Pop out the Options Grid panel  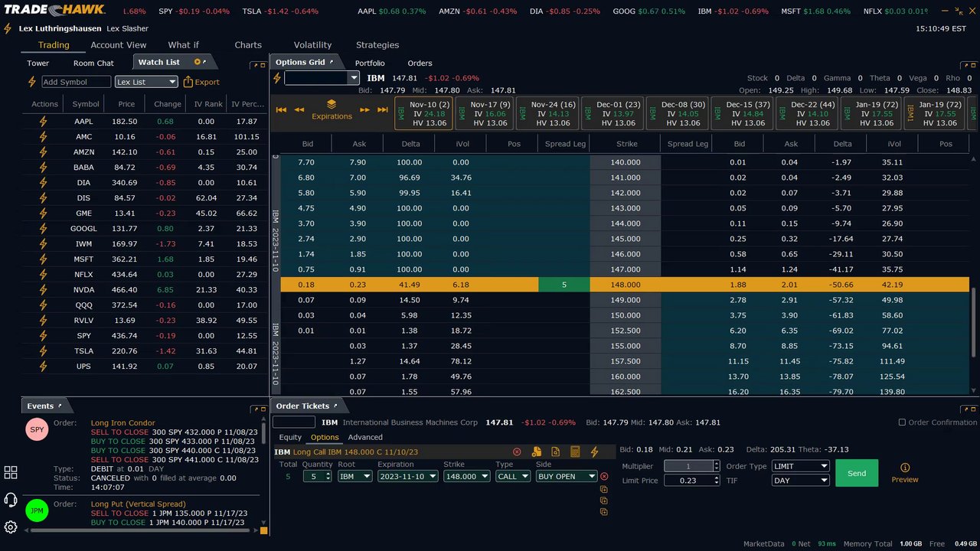[332, 62]
